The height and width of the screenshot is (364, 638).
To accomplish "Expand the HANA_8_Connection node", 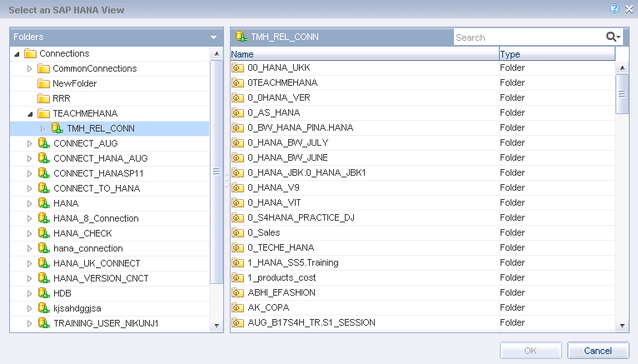I will [x=29, y=218].
